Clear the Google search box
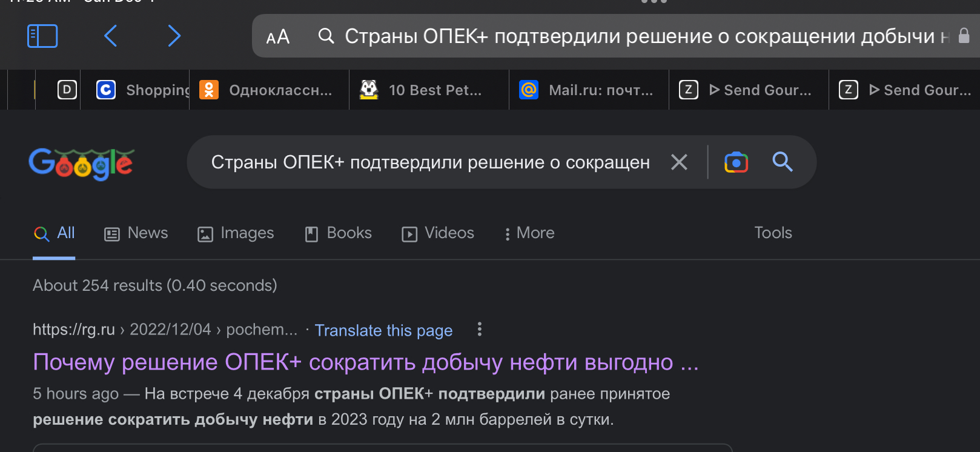The width and height of the screenshot is (980, 452). coord(679,162)
